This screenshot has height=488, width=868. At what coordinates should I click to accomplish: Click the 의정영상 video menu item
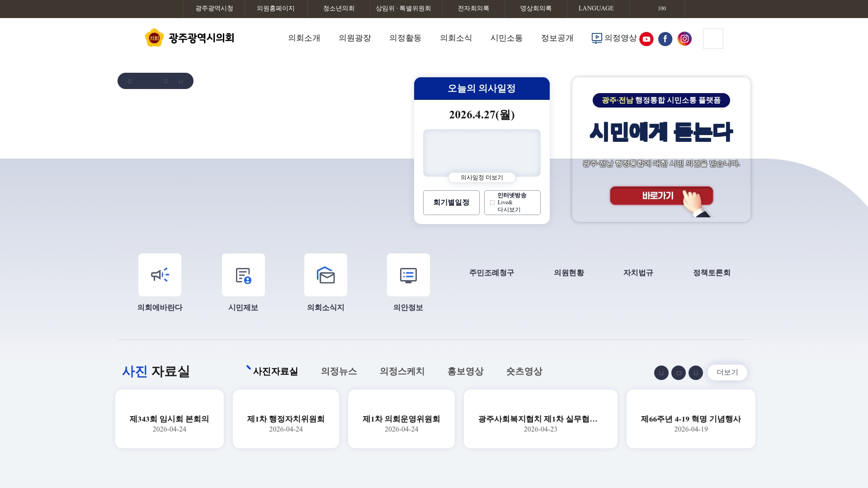tap(614, 38)
